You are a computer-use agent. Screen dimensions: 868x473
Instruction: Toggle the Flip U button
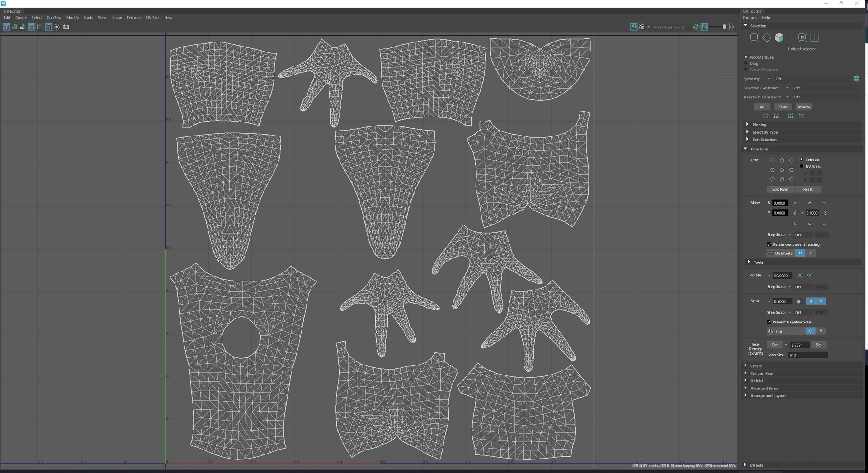[810, 331]
